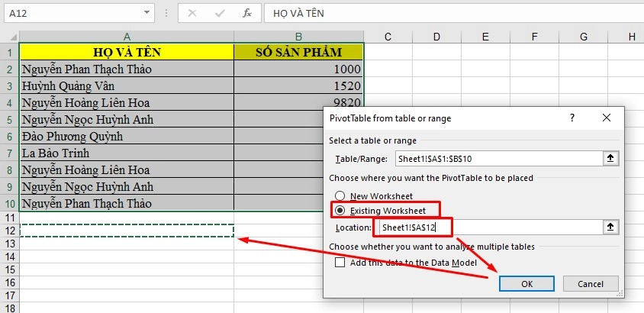Select the New Worksheet radio option

click(340, 195)
